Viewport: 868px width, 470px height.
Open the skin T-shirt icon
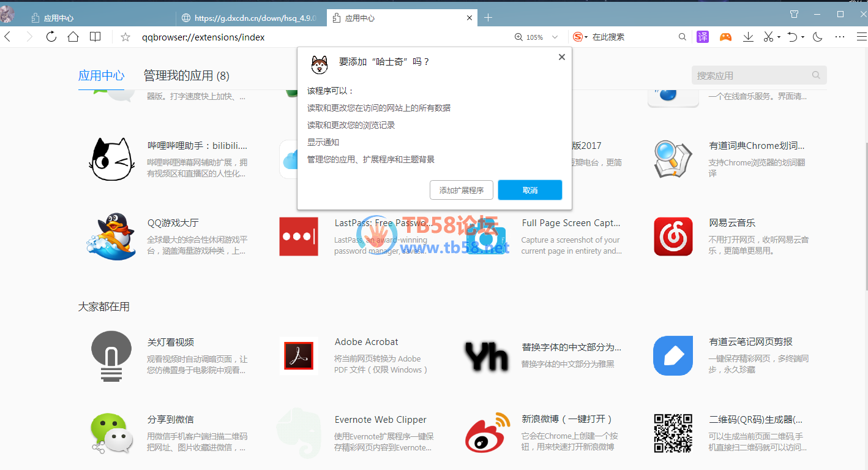pyautogui.click(x=794, y=14)
